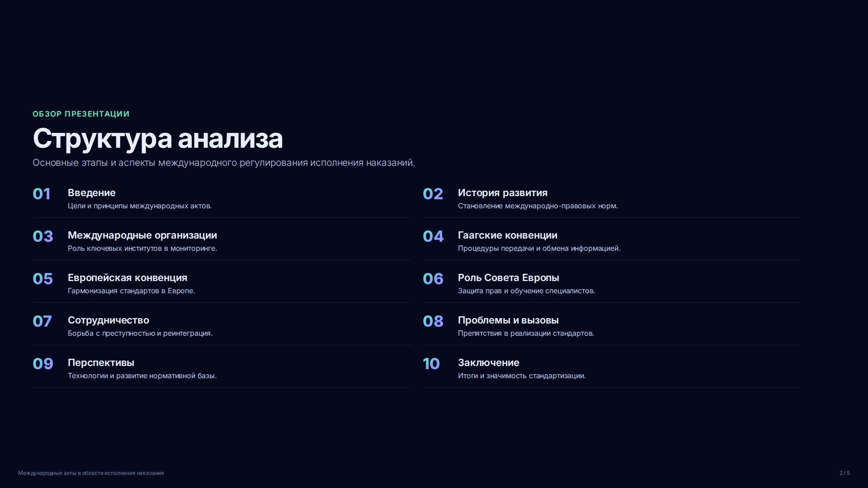Select the 'Гаагские конвенции' title
The width and height of the screenshot is (868, 488).
[508, 235]
